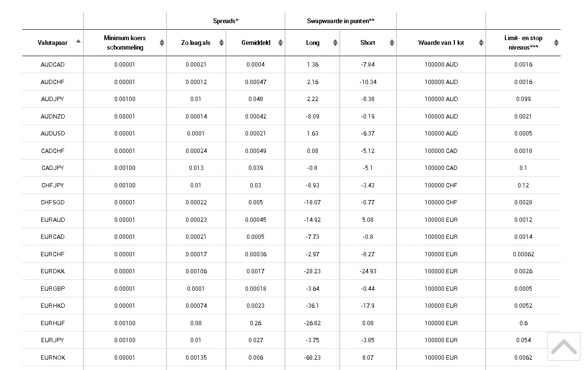Screen dimensions: 588x370
Task: Select the EURHUF currency pair cell
Action: coord(53,323)
